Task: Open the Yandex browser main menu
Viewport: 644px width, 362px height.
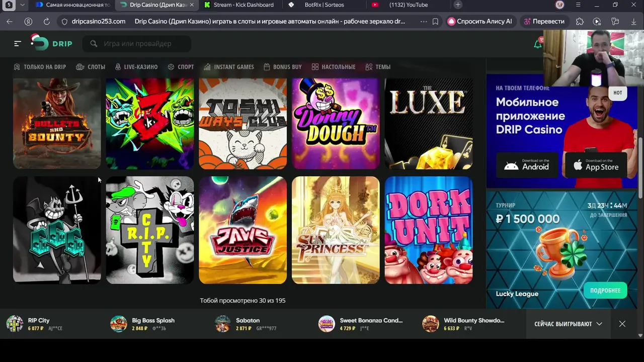Action: tap(578, 5)
